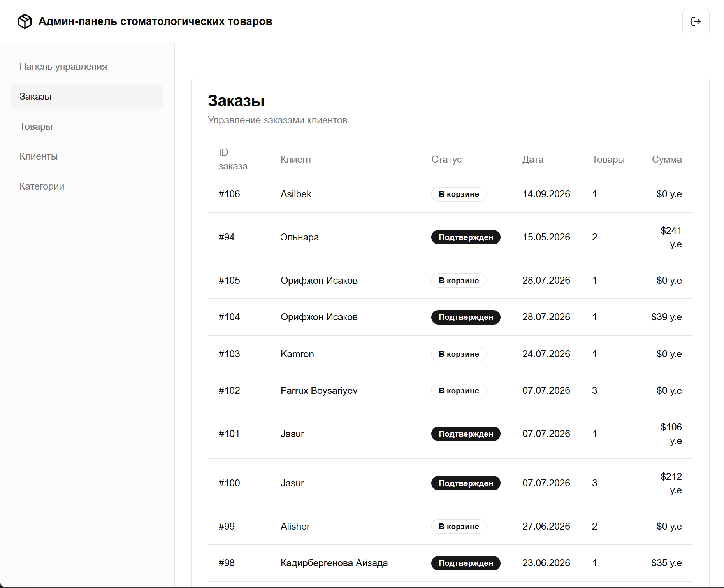Click the Товары column header
This screenshot has height=588, width=724.
pyautogui.click(x=608, y=160)
